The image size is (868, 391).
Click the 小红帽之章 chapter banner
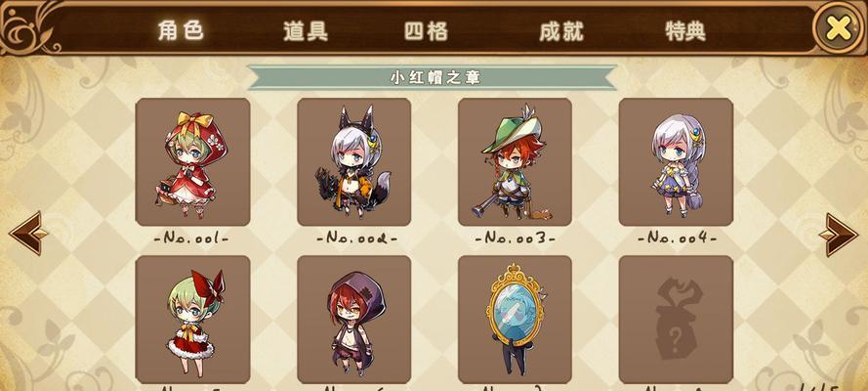(433, 77)
